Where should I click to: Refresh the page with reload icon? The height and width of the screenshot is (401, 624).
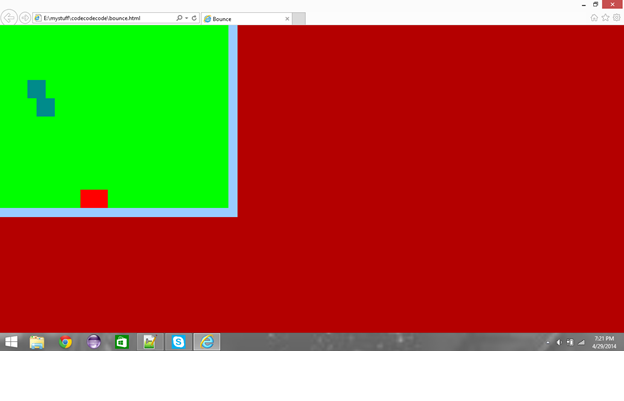point(194,18)
